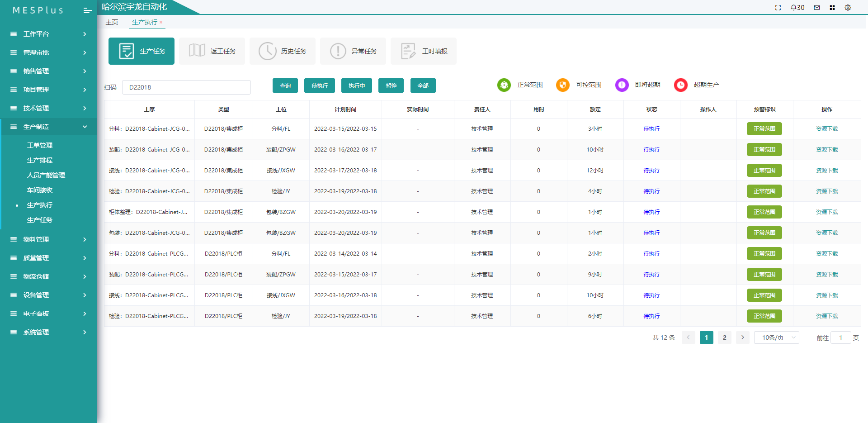Screen dimensions: 868x423
Task: Click the purple 即将超期 warning icon
Action: [622, 85]
